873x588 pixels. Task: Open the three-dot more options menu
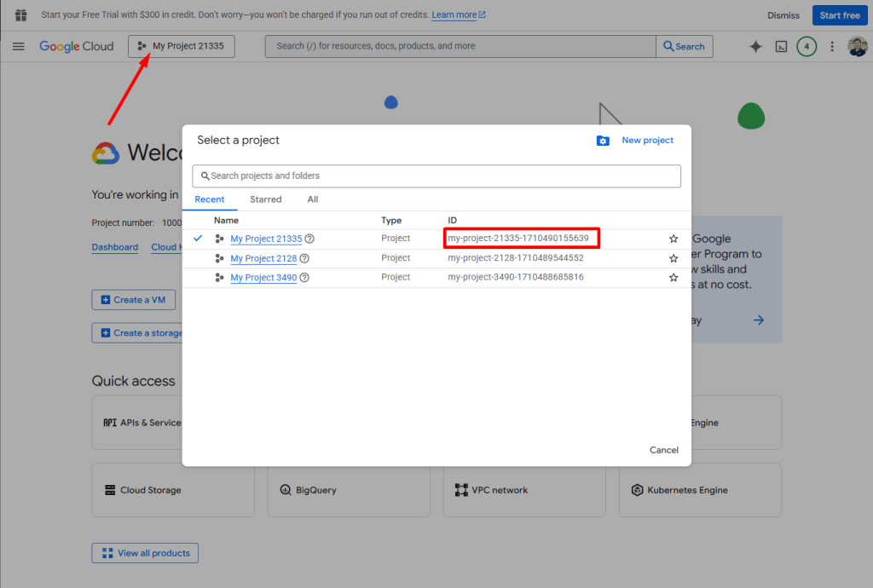(832, 47)
